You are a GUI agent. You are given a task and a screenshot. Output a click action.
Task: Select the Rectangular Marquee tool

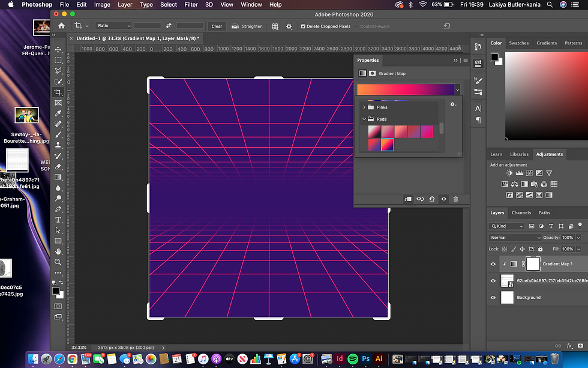[58, 60]
